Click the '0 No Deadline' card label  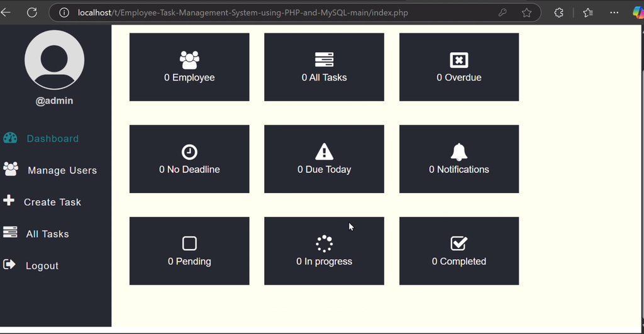[x=189, y=169]
